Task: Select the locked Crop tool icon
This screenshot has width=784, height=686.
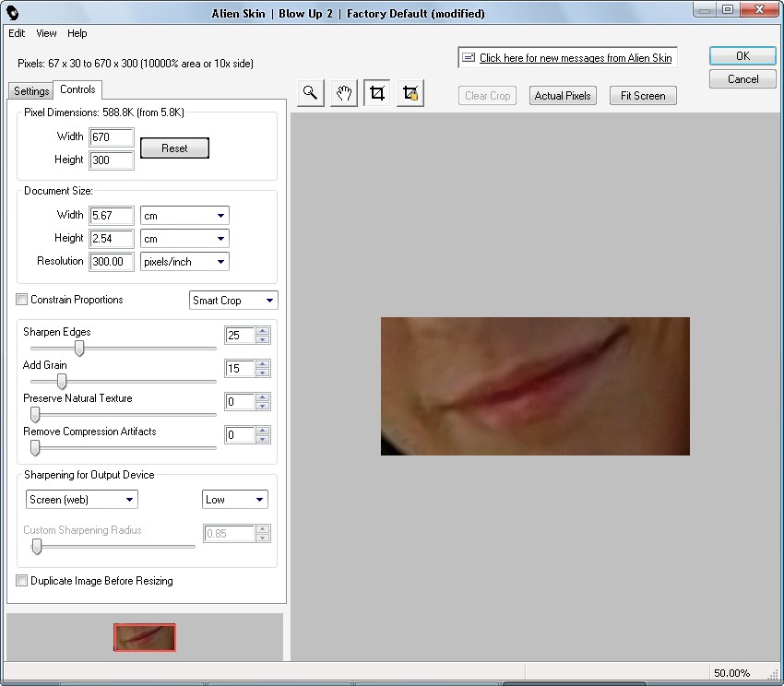Action: 410,93
